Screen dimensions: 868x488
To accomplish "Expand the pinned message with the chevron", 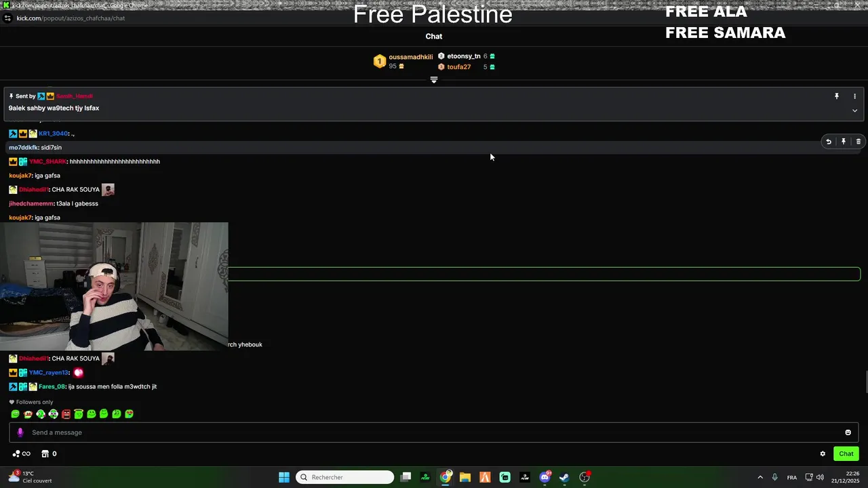I will 854,110.
